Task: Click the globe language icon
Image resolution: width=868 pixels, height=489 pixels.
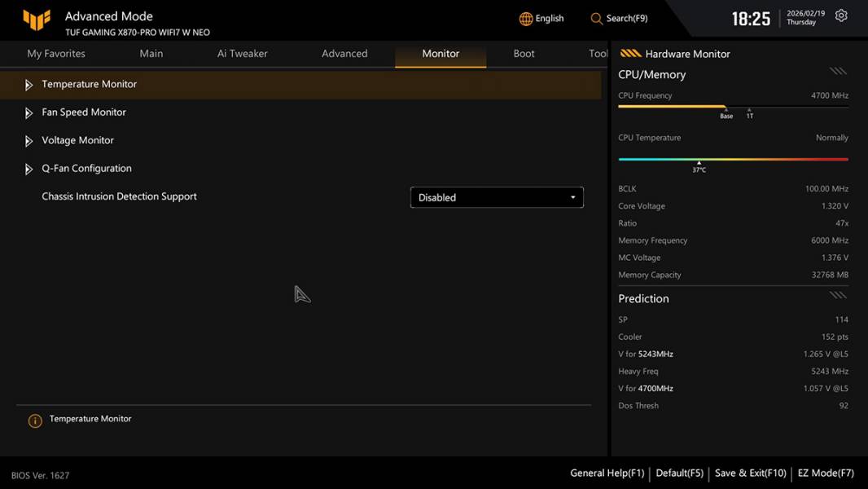Action: click(526, 19)
